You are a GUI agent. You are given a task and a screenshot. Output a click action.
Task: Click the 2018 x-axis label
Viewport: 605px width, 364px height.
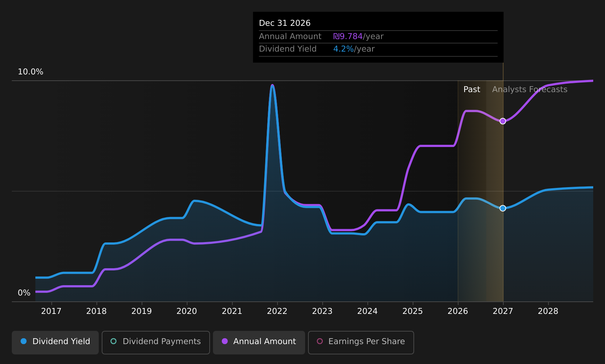pyautogui.click(x=97, y=311)
